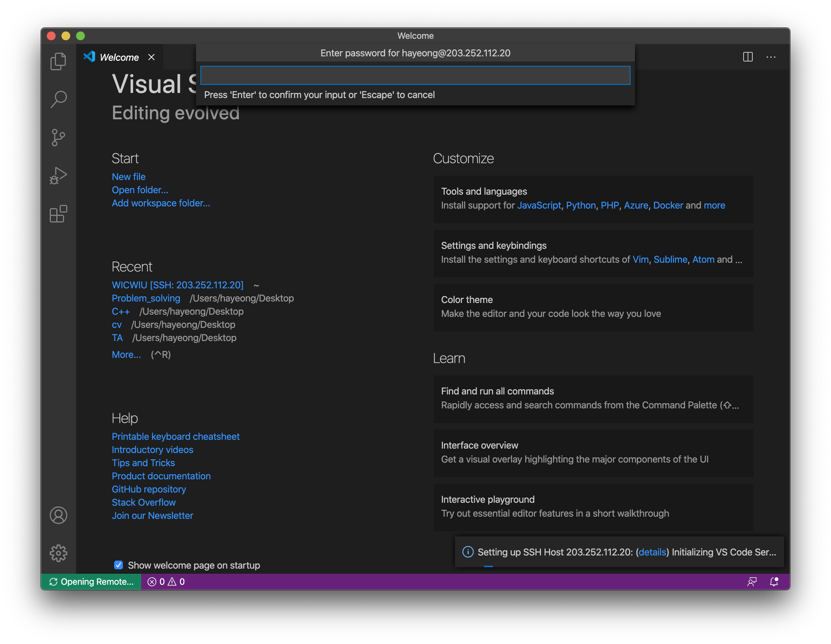Click More... recent items link
Image resolution: width=831 pixels, height=644 pixels.
click(x=126, y=354)
